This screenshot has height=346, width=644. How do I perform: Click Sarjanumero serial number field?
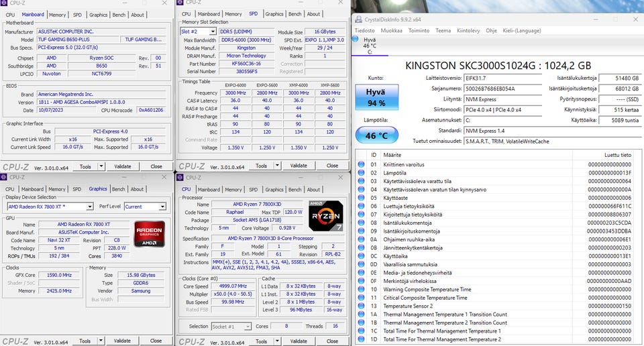click(502, 89)
